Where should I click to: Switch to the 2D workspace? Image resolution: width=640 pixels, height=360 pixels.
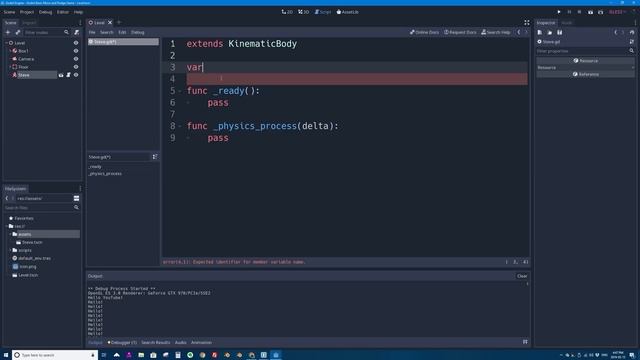click(287, 12)
